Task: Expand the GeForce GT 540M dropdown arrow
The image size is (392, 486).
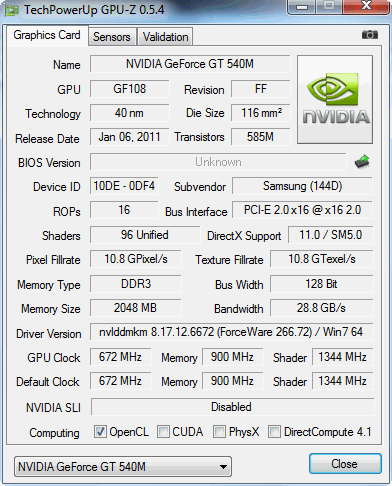Action: click(x=224, y=467)
